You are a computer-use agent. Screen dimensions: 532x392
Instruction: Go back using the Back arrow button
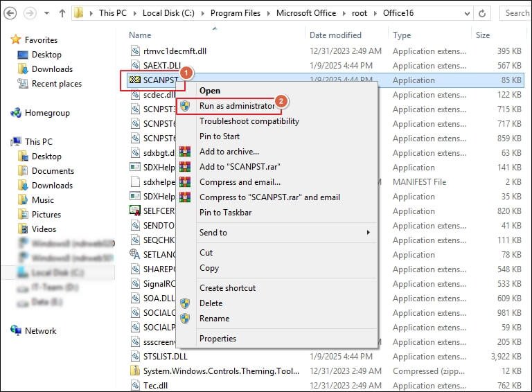(x=10, y=14)
